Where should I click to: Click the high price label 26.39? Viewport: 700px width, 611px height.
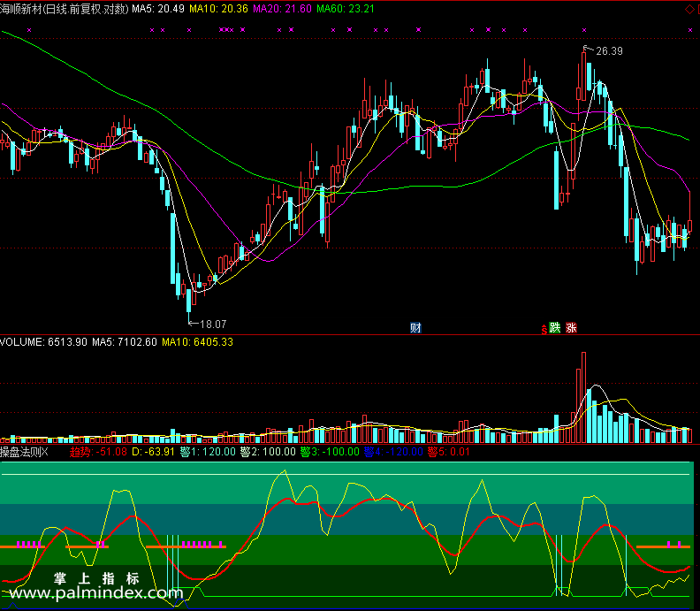pos(609,51)
